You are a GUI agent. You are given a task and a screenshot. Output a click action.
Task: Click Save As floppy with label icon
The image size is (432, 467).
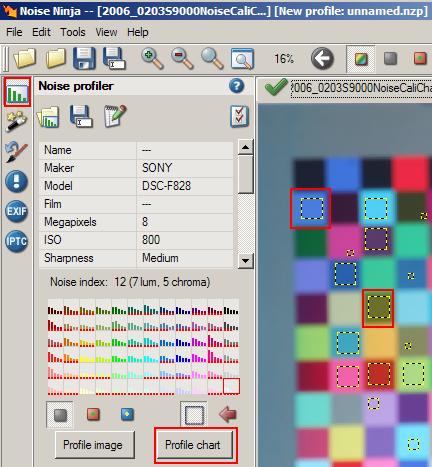[x=114, y=58]
